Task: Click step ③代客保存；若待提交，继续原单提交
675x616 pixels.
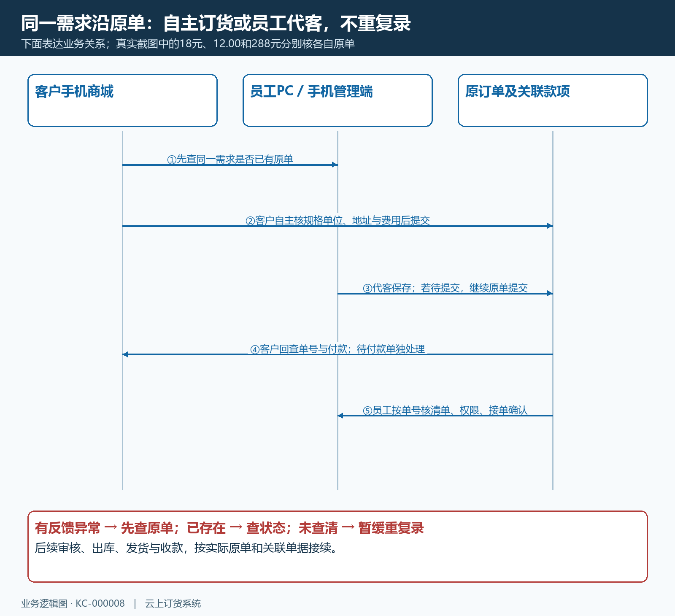Action: (445, 288)
